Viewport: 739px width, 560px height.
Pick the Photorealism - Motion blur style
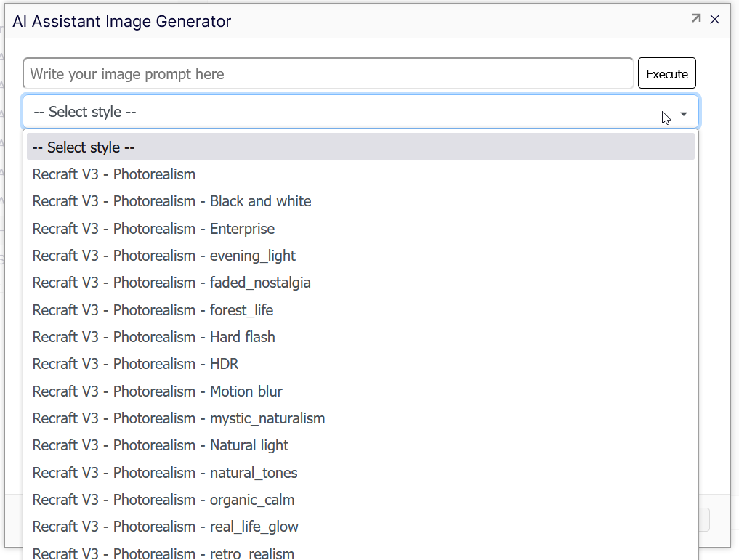point(360,391)
